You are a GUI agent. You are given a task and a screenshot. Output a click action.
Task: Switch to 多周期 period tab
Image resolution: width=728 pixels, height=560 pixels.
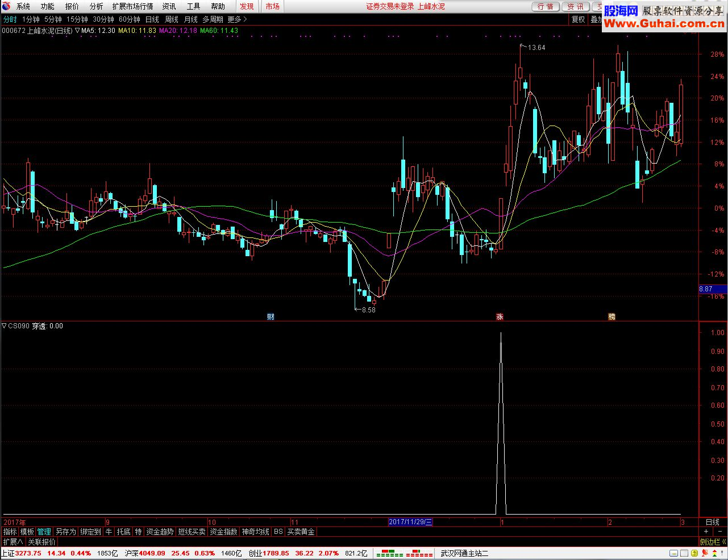coord(213,19)
